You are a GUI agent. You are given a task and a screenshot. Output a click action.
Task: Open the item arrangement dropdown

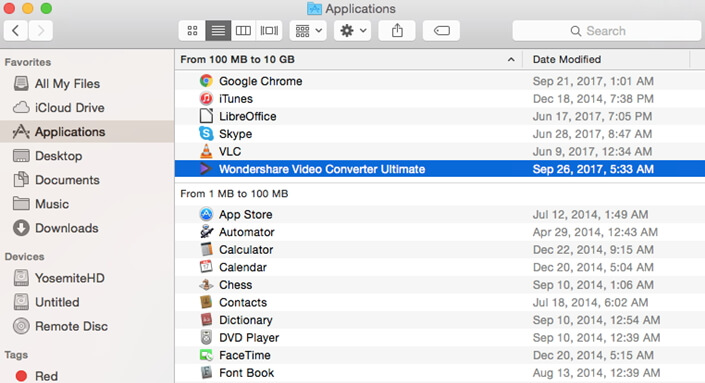(x=308, y=31)
